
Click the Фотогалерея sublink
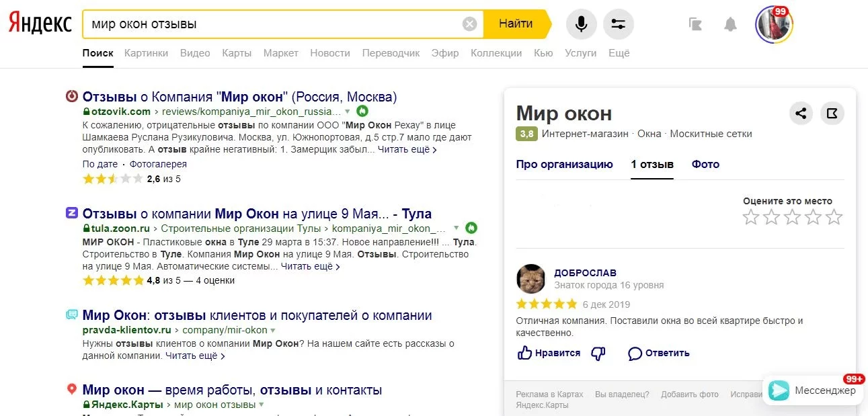coord(158,164)
